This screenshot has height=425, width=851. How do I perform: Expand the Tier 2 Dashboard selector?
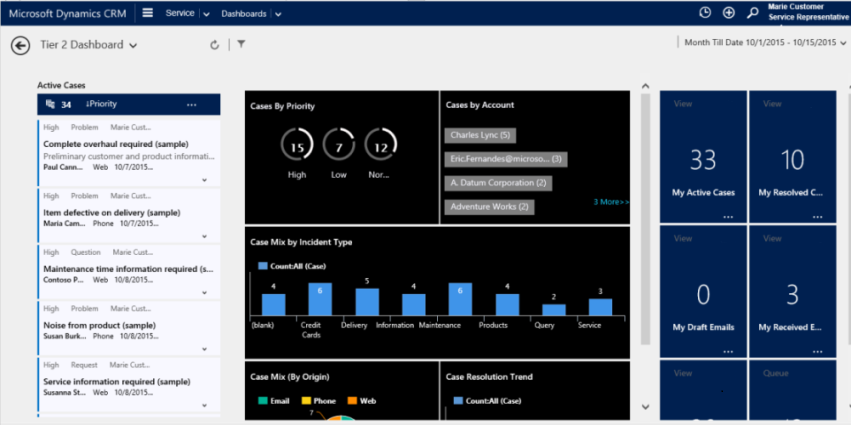134,45
